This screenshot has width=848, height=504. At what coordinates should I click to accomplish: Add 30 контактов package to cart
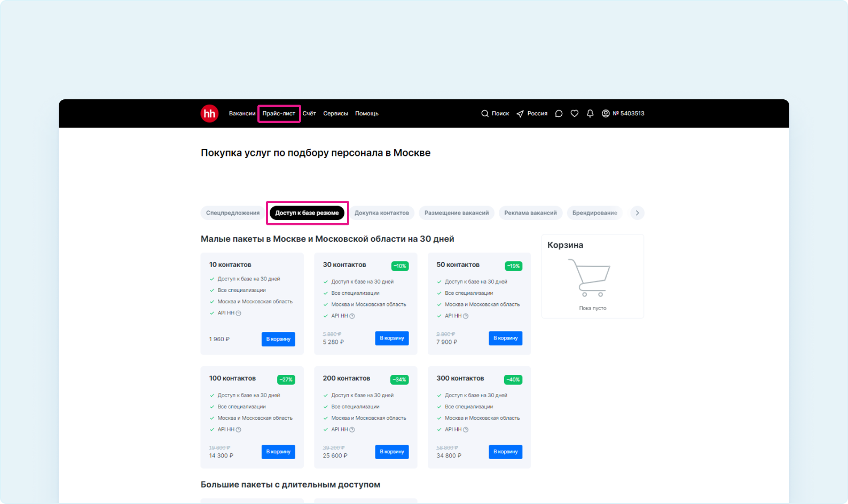392,338
